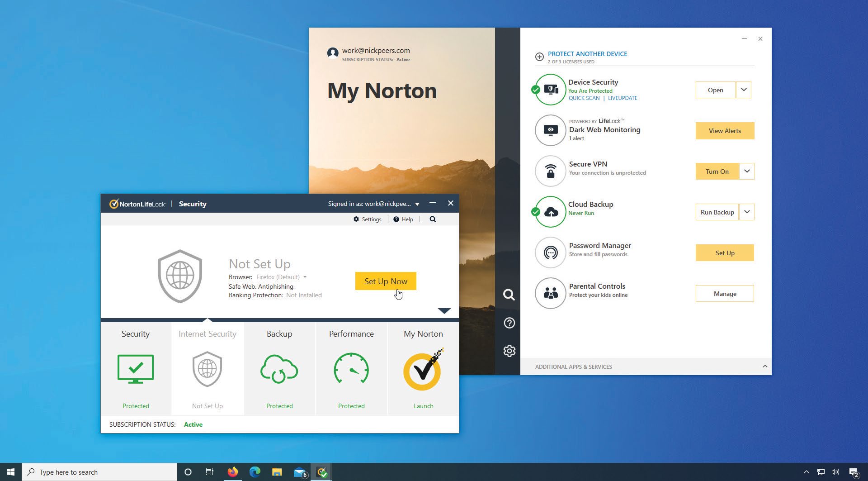
Task: Click the Run Backup button
Action: click(x=717, y=212)
